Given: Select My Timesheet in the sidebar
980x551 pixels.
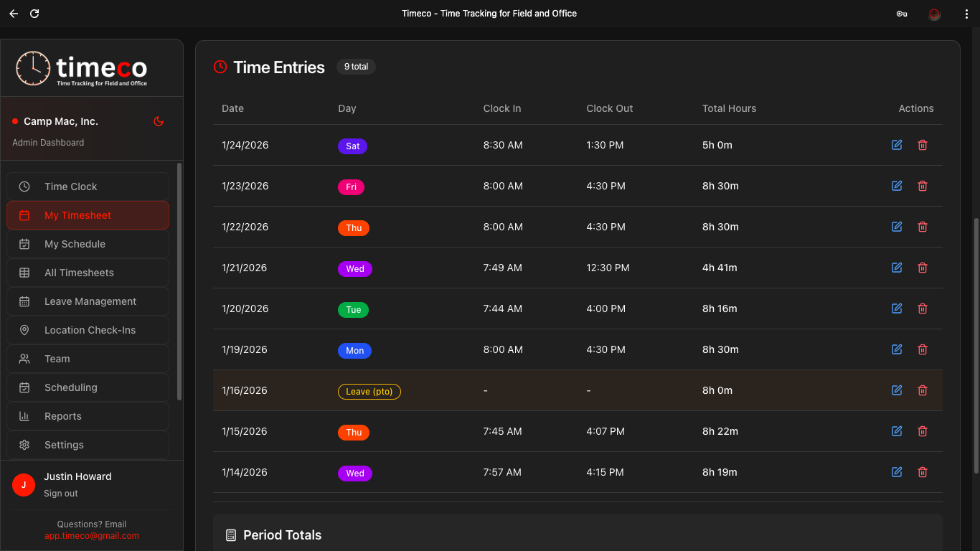Looking at the screenshot, I should pos(88,215).
